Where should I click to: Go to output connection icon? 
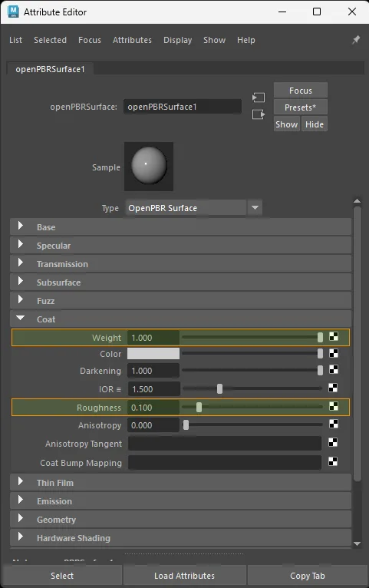pyautogui.click(x=259, y=114)
